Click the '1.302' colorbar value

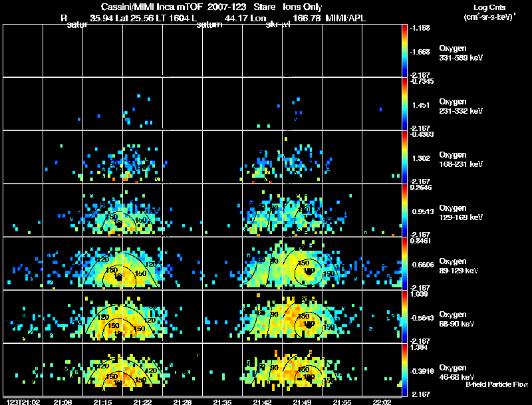[x=421, y=158]
